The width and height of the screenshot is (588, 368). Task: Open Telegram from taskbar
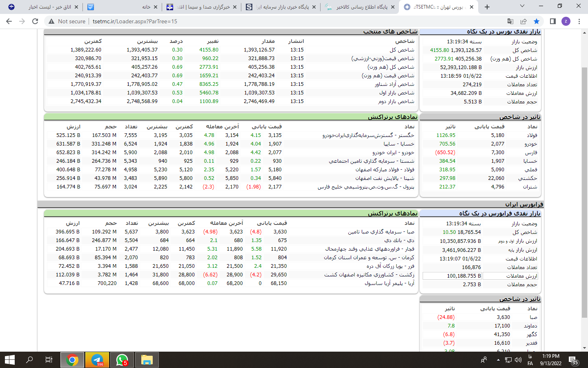(97, 360)
